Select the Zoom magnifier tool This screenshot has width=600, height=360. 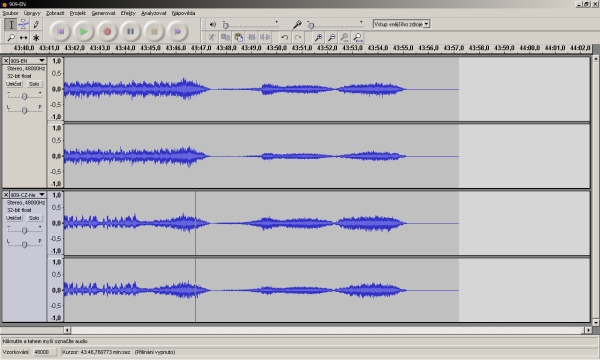[11, 37]
